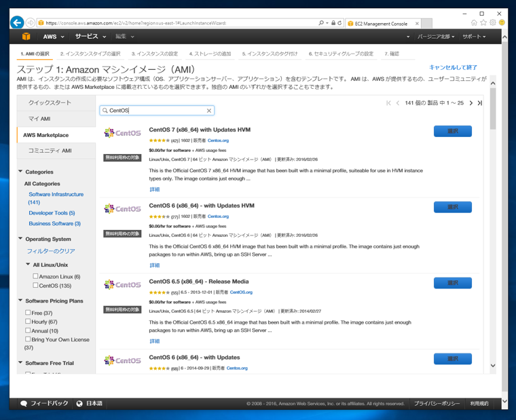Select the AWS Marketplace tab
516x420 pixels.
56,135
